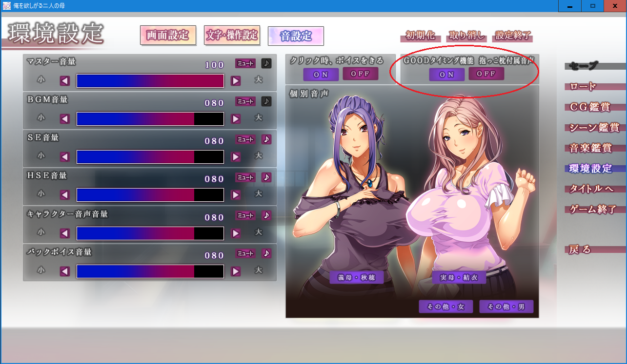Image resolution: width=627 pixels, height=364 pixels.
Task: Decrease キャラクター音声音量 with the left arrow
Action: pyautogui.click(x=65, y=233)
